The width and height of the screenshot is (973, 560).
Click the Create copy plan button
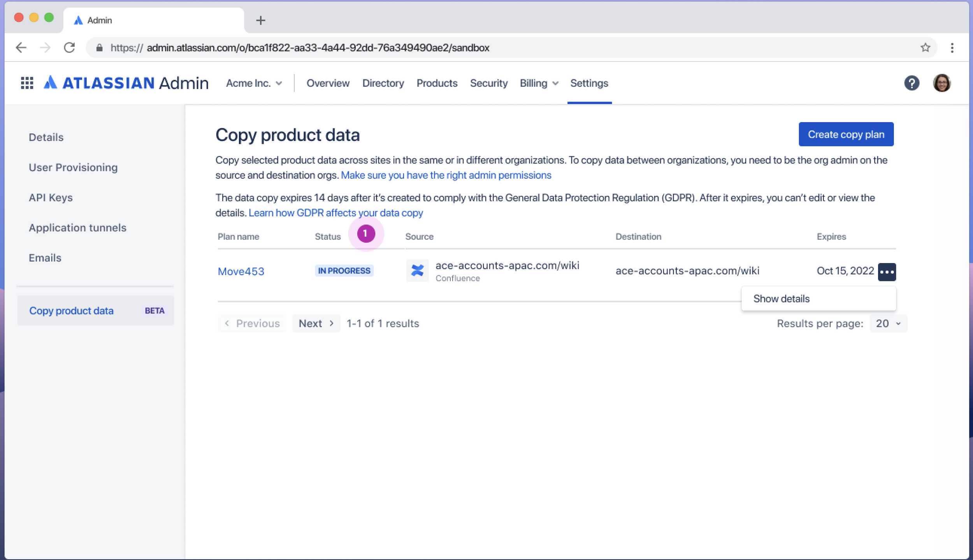click(846, 134)
